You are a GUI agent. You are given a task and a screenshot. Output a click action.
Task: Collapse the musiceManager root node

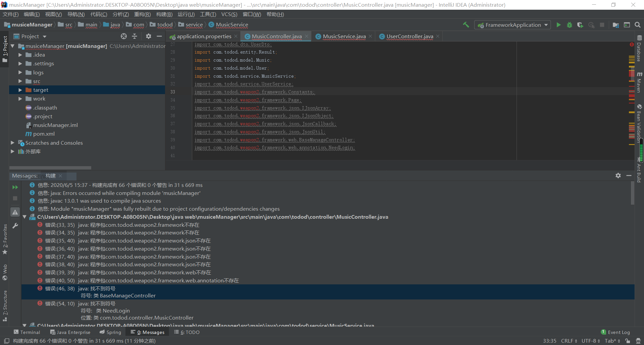(x=13, y=46)
